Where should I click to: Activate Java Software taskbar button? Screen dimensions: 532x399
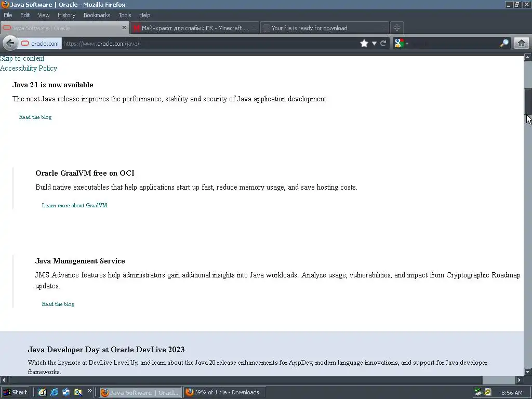(140, 393)
